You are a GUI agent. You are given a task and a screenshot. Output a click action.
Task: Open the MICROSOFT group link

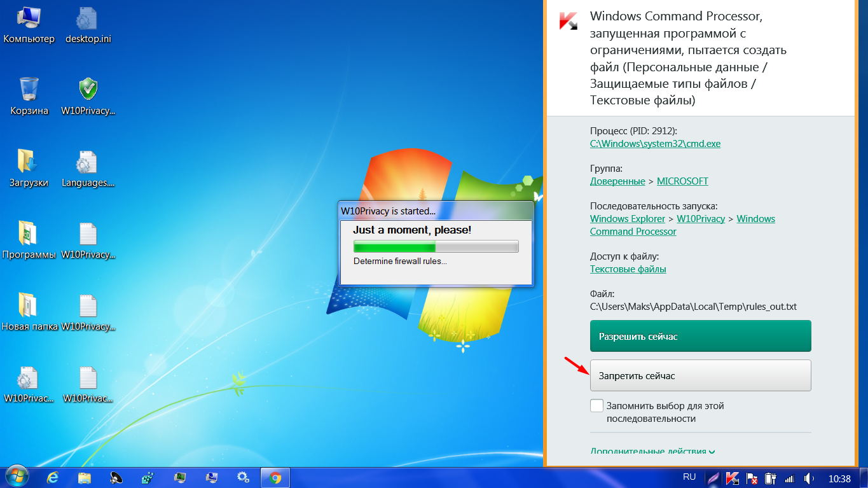tap(682, 181)
